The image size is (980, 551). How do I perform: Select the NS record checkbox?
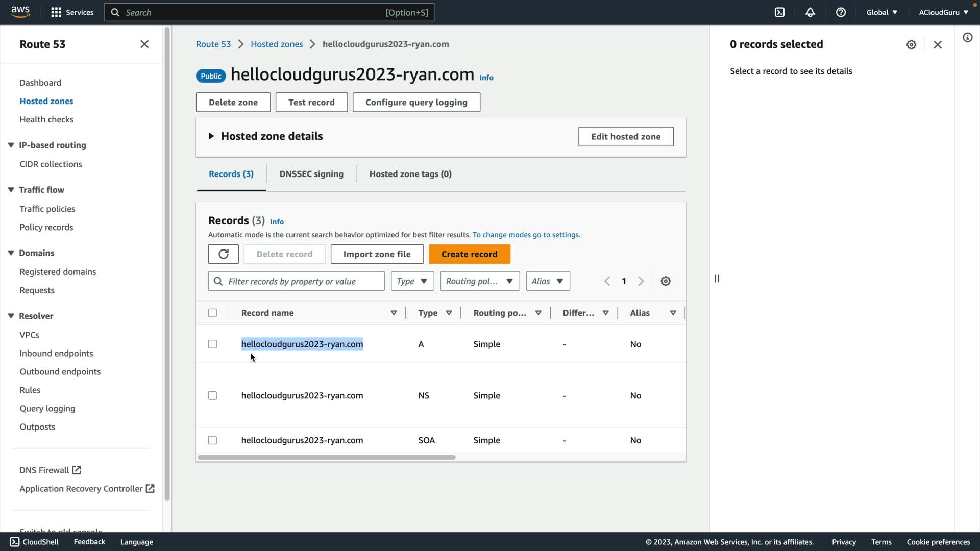(x=213, y=396)
